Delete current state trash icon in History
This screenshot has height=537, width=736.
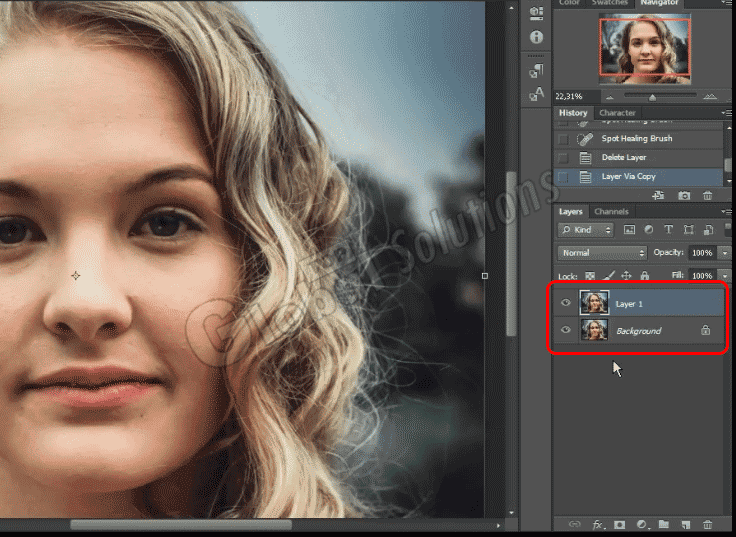click(707, 195)
